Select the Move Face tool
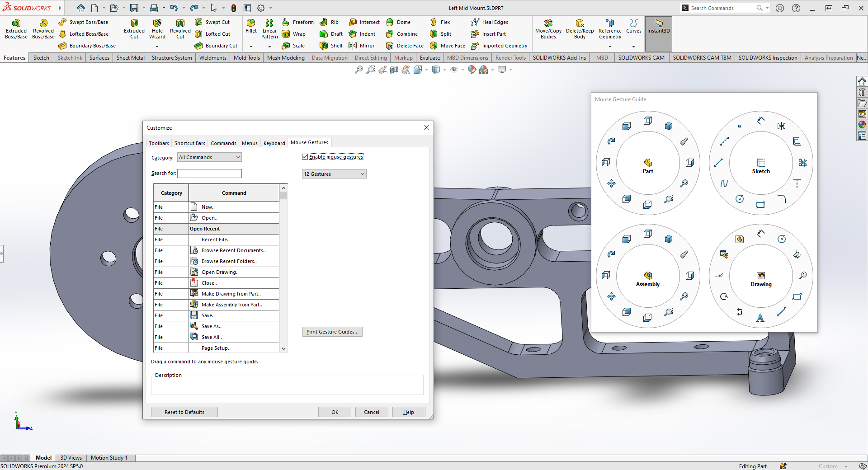868x470 pixels. [448, 46]
